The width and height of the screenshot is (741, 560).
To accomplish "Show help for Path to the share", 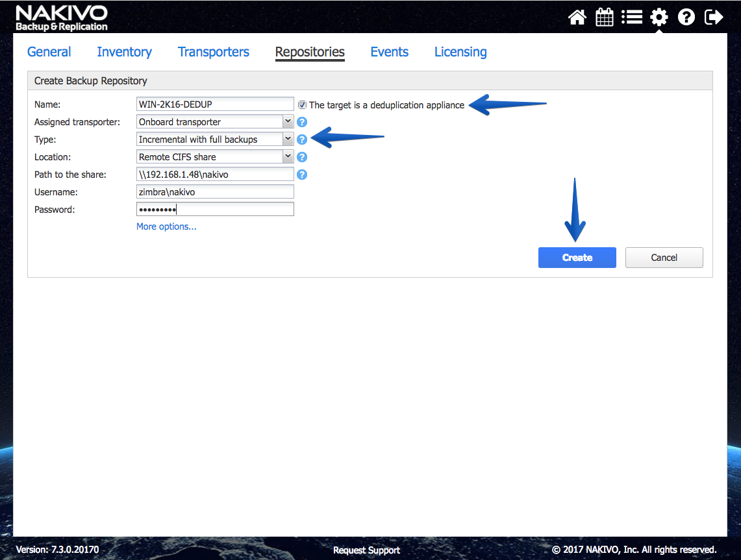I will [x=302, y=175].
